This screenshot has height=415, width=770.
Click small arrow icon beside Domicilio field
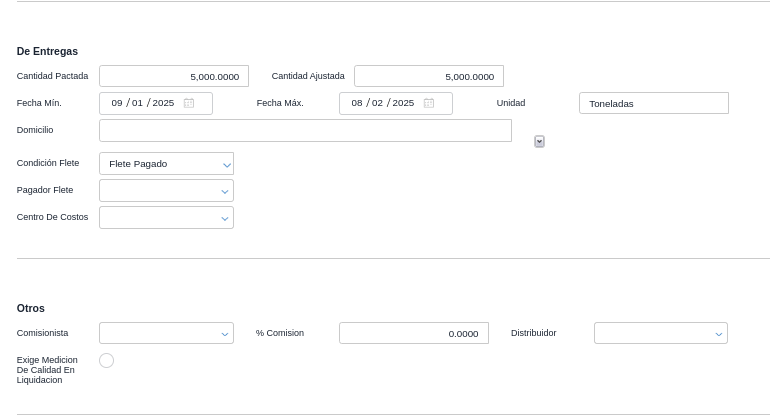click(x=539, y=142)
